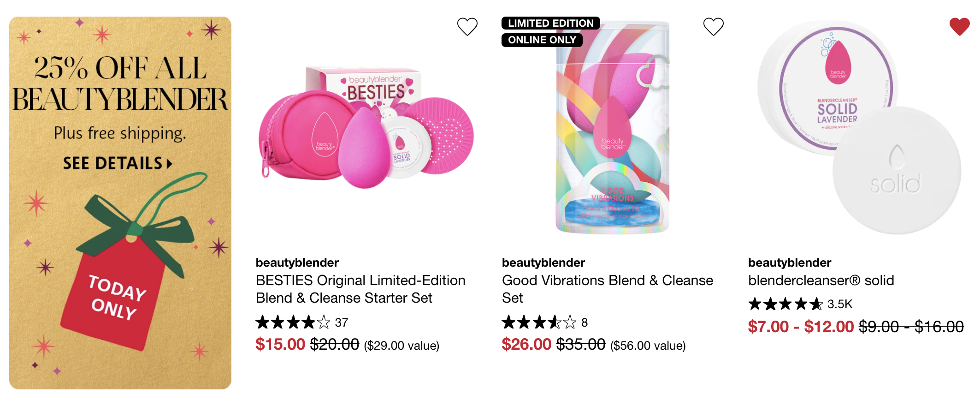980x394 pixels.
Task: View the 37 reviews star rating
Action: point(302,322)
